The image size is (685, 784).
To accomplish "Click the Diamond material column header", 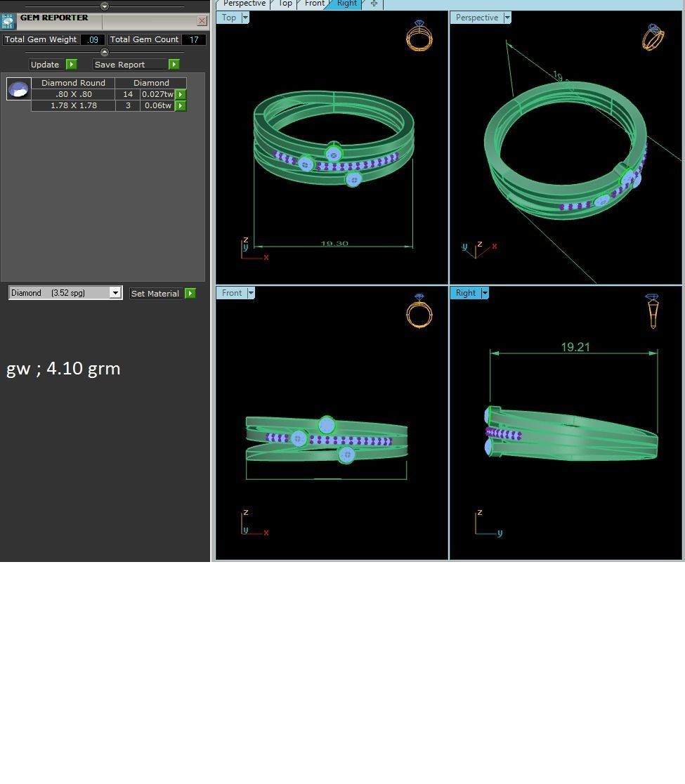I will pyautogui.click(x=151, y=83).
